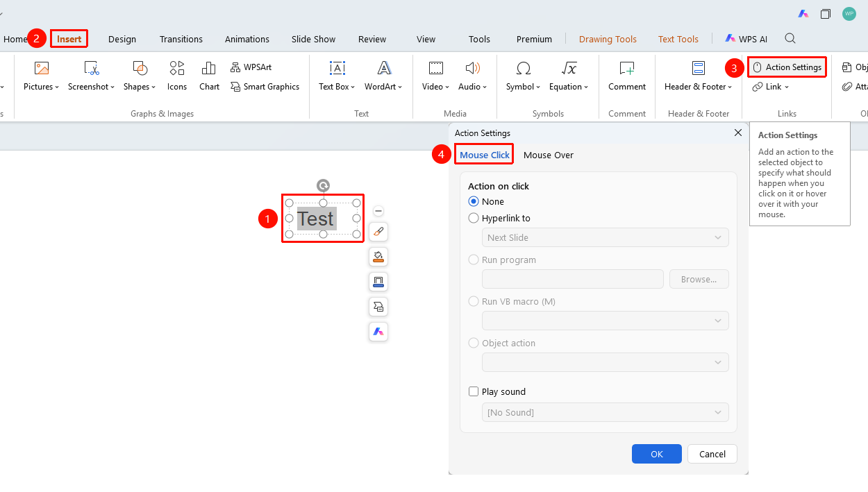This screenshot has height=492, width=868.
Task: Switch to the Mouse Over tab
Action: (x=549, y=155)
